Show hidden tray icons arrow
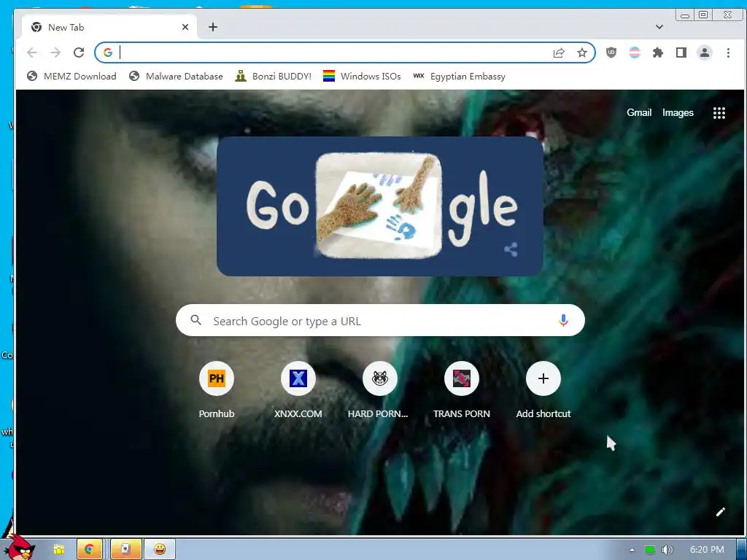The height and width of the screenshot is (560, 747). coord(632,550)
